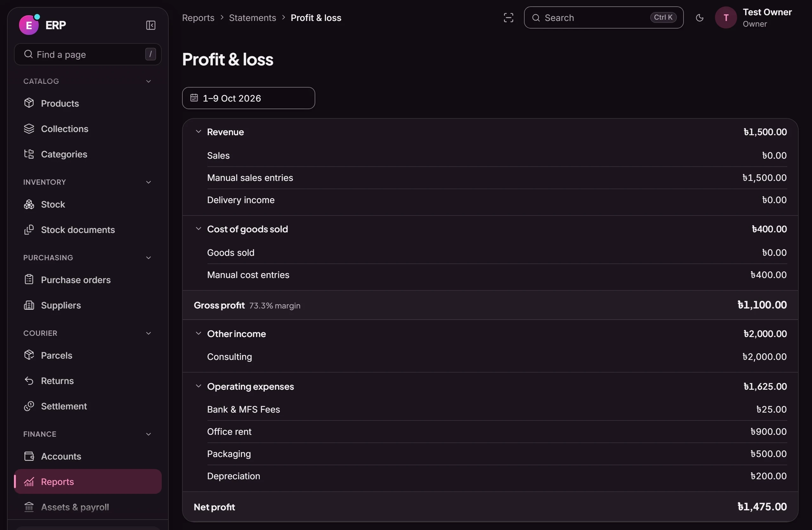Focus the Find a page input
Viewport: 812px width, 530px height.
tap(88, 54)
